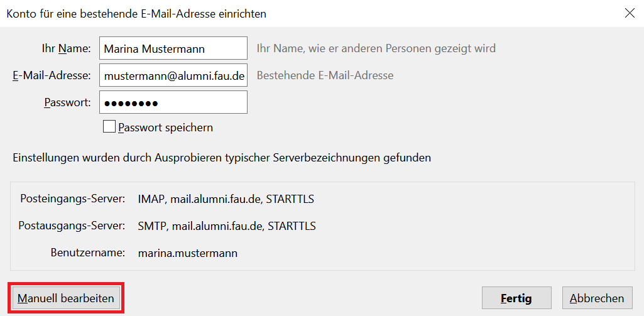Click the "Passwort speichern" label text
The image size is (644, 316).
coord(165,128)
